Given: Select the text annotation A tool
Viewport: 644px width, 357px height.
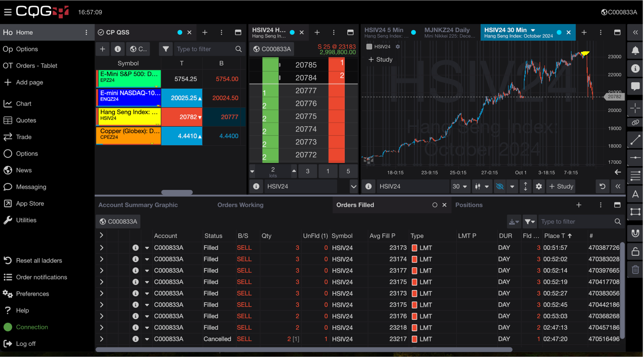Looking at the screenshot, I should click(635, 194).
